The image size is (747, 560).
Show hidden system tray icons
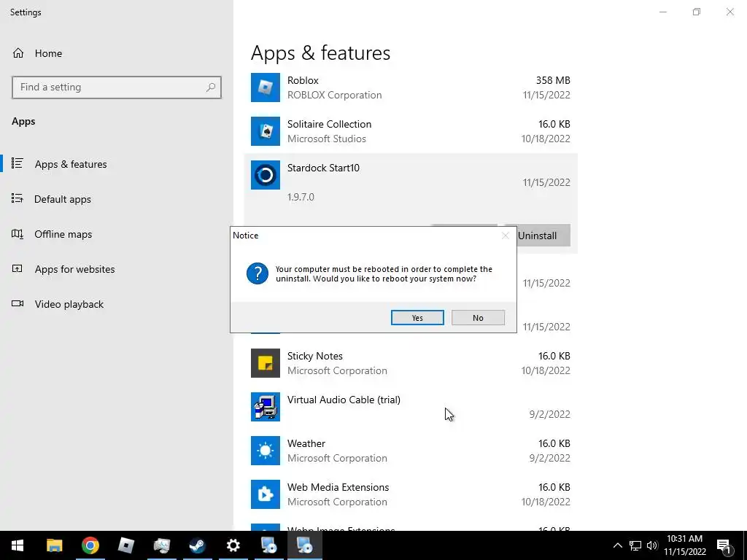(x=617, y=545)
